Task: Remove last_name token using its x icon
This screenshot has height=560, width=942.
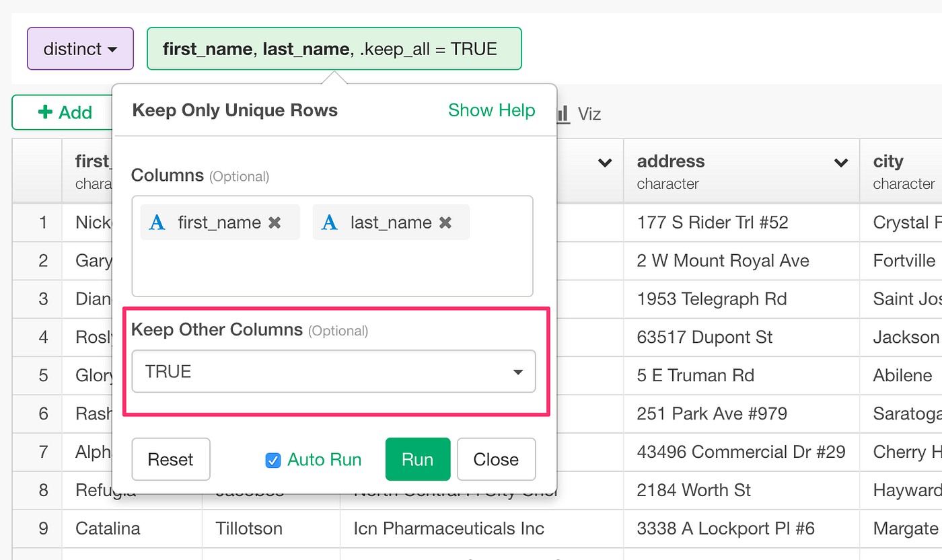Action: pos(445,222)
